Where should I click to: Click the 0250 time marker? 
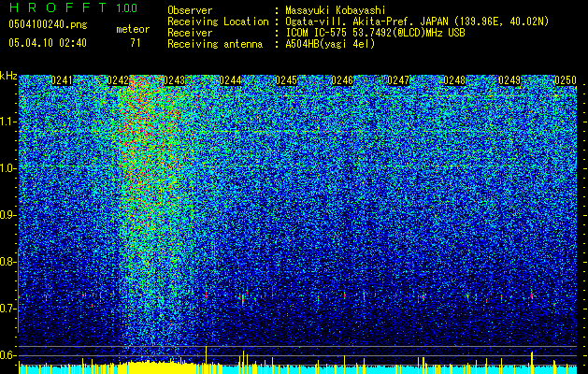pyautogui.click(x=566, y=80)
